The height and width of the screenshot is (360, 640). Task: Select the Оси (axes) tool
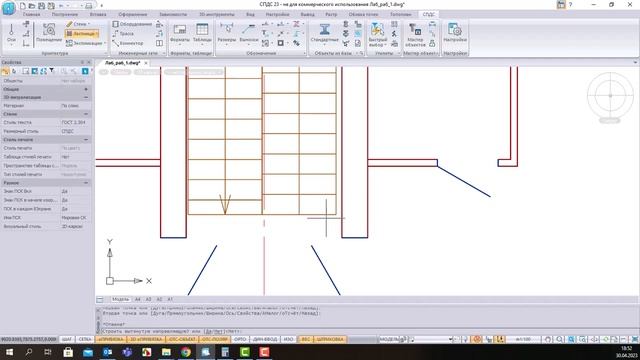point(11,33)
